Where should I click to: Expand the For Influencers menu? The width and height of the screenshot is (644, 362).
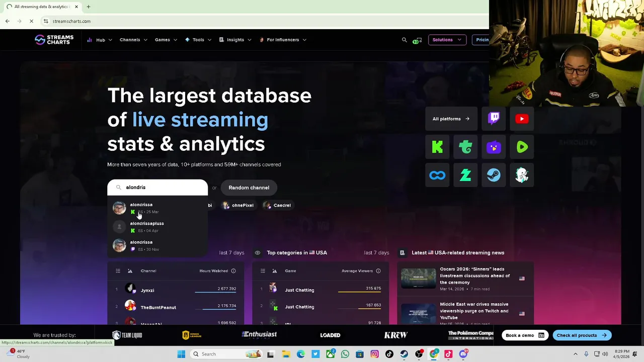click(x=283, y=40)
